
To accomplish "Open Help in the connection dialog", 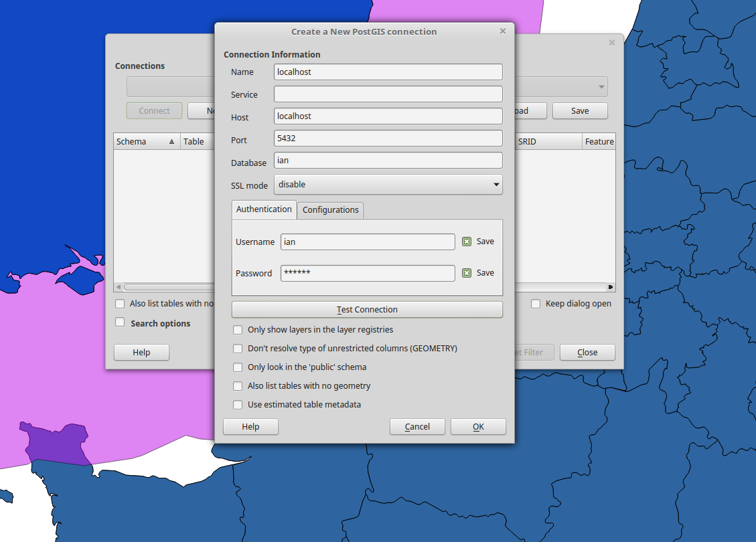I will pyautogui.click(x=250, y=427).
